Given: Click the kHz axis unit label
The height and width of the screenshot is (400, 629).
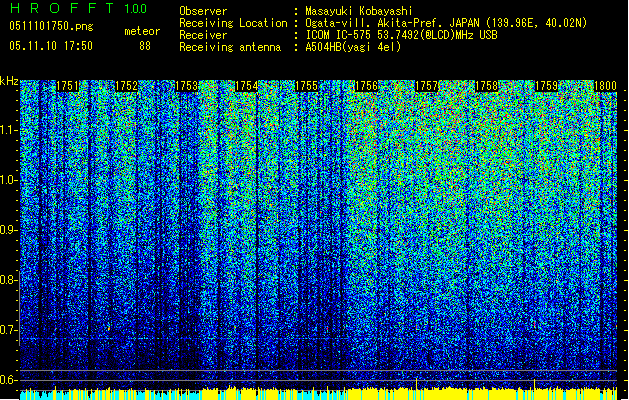Looking at the screenshot, I should (9, 81).
